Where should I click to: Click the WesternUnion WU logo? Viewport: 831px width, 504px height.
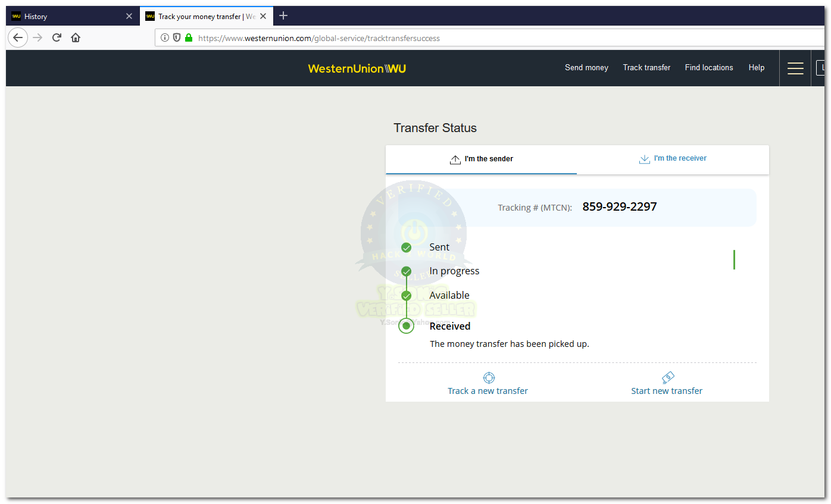[357, 68]
